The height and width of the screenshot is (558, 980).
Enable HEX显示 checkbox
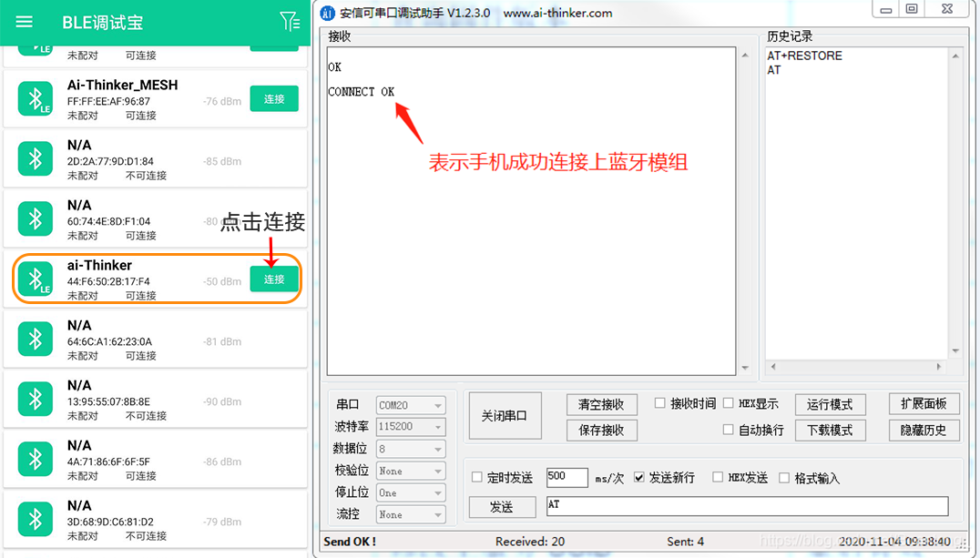pyautogui.click(x=728, y=403)
